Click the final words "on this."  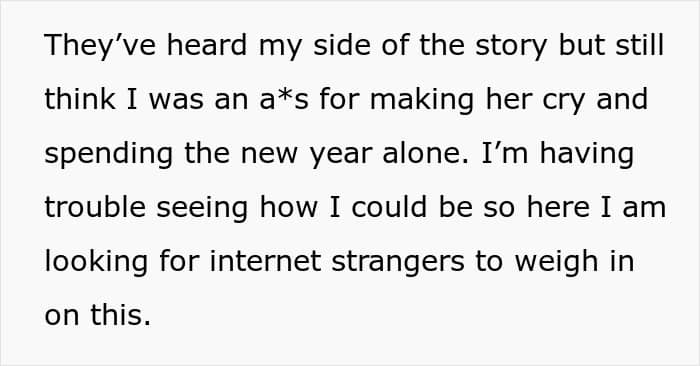(98, 315)
